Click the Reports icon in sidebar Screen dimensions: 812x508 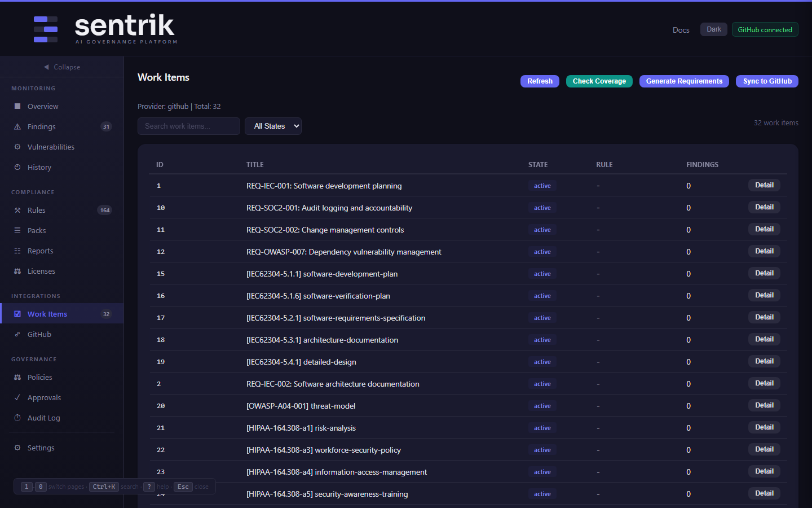click(17, 251)
